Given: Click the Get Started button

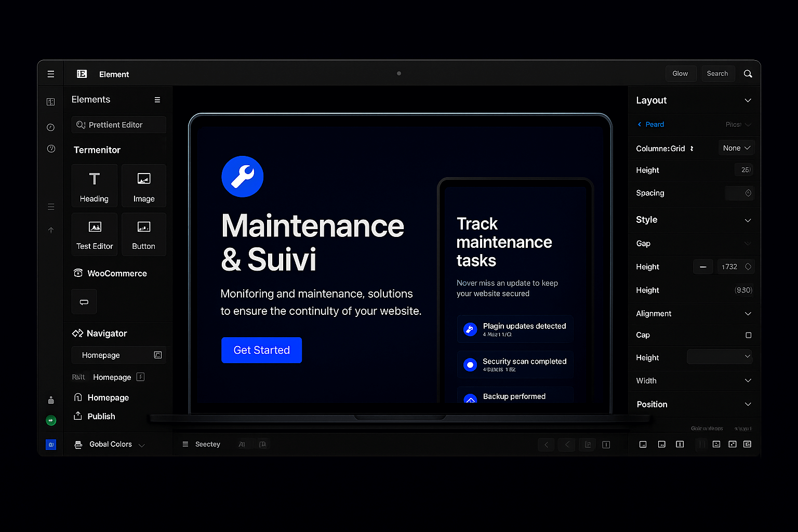Looking at the screenshot, I should [261, 350].
